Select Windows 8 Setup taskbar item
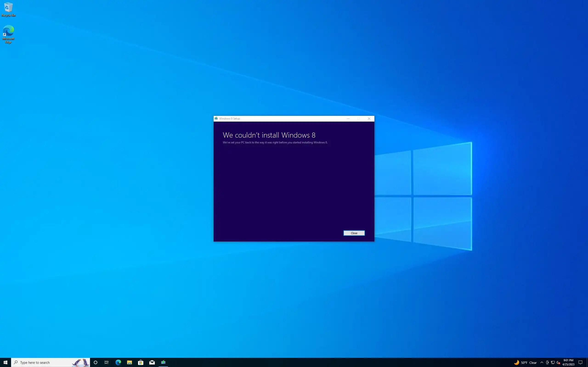 [163, 362]
